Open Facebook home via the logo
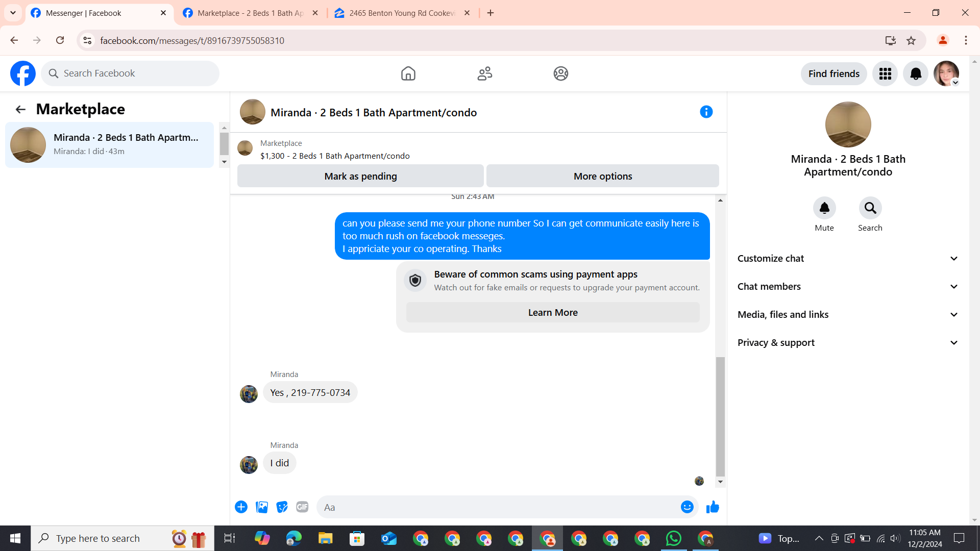 (23, 73)
